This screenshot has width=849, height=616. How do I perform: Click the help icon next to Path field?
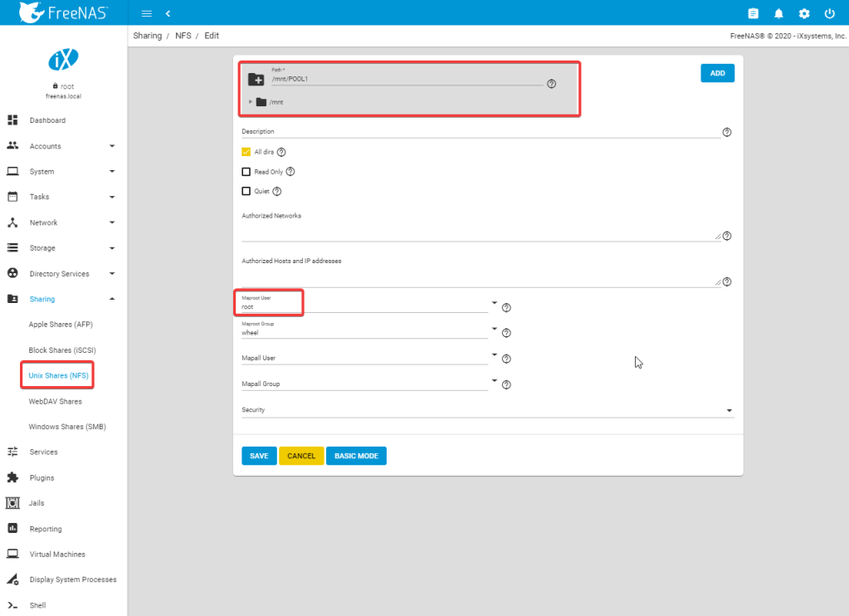point(551,84)
